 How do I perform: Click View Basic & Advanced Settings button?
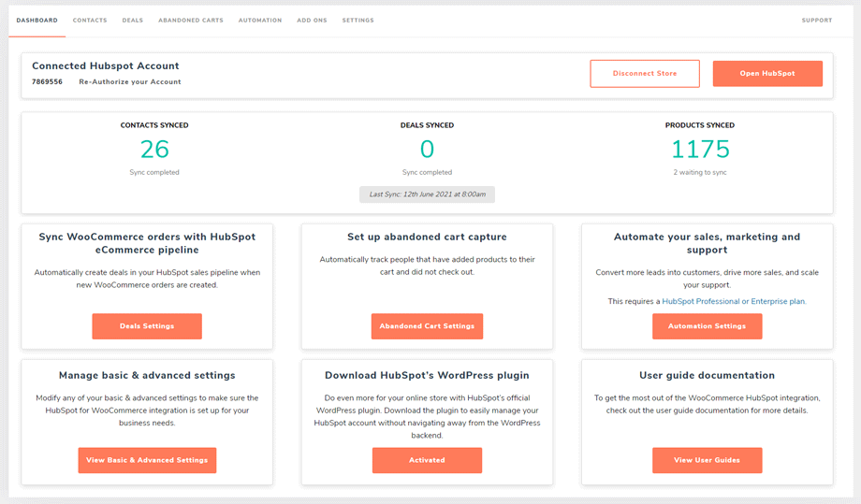pyautogui.click(x=147, y=460)
